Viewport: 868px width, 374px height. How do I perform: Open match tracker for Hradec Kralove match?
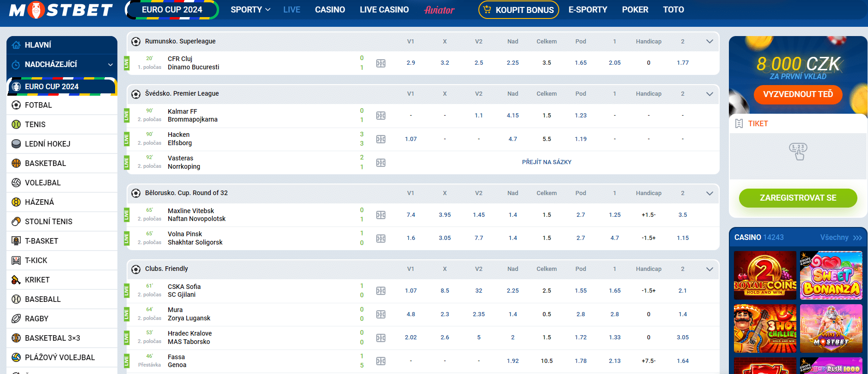tap(381, 338)
